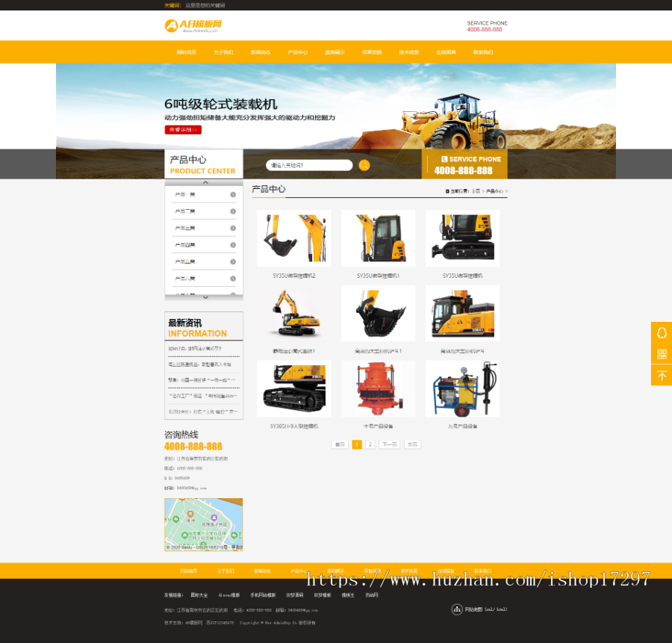Open 关于我们 in top navigation
Viewport: 672px width, 643px height.
point(223,52)
